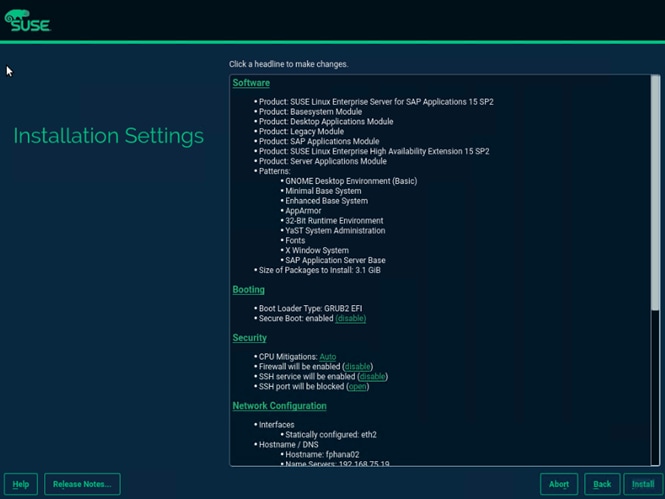Select the 'X Window System' pattern

(x=317, y=251)
